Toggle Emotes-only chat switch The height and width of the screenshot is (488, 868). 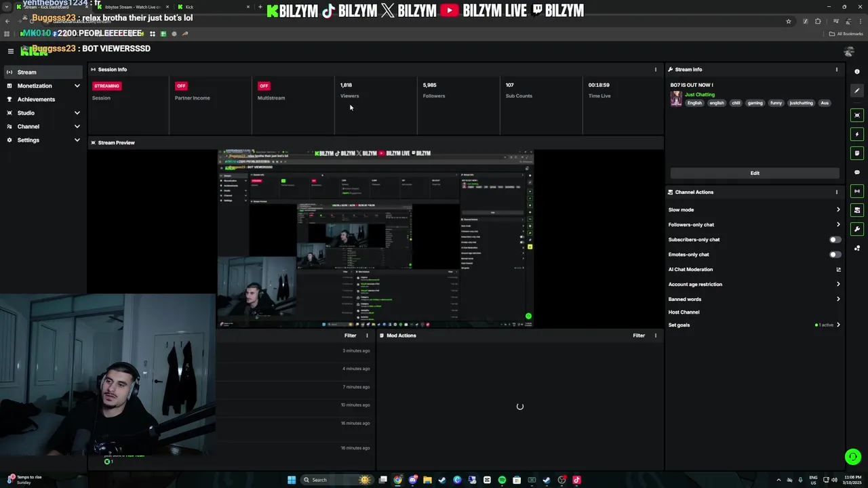[835, 254]
